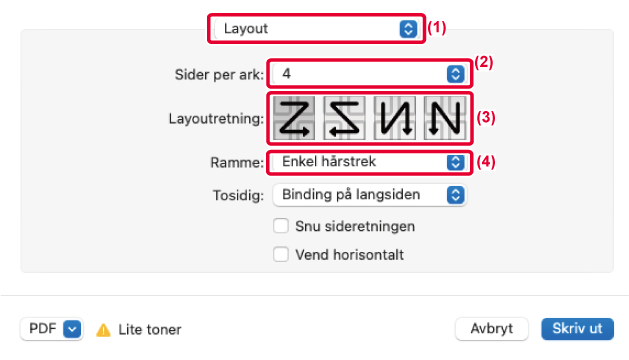The width and height of the screenshot is (629, 360).
Task: Open the Layout panel dropdown
Action: 316,29
